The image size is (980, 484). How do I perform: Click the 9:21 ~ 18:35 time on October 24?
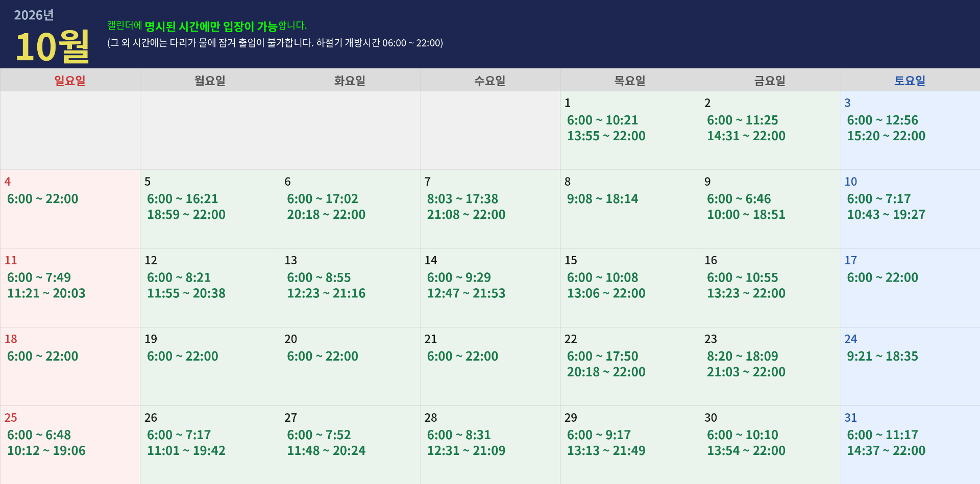click(883, 356)
